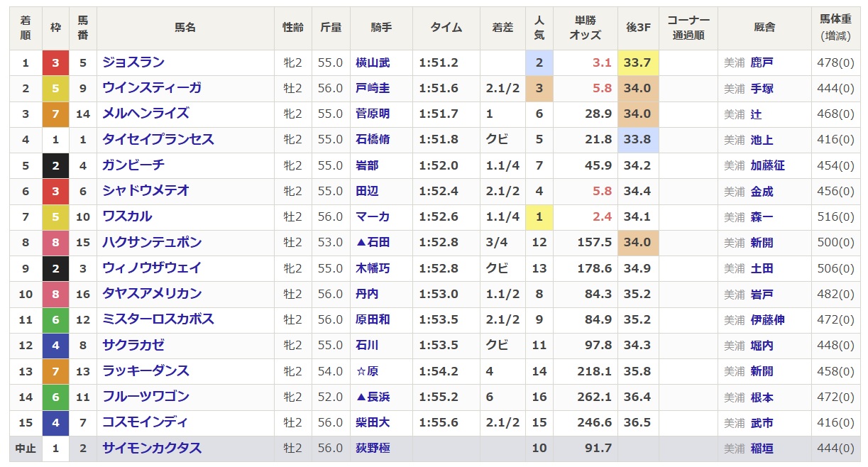Viewport: 868px width, 467px height.
Task: View jockey 横山武 profile
Action: [373, 62]
